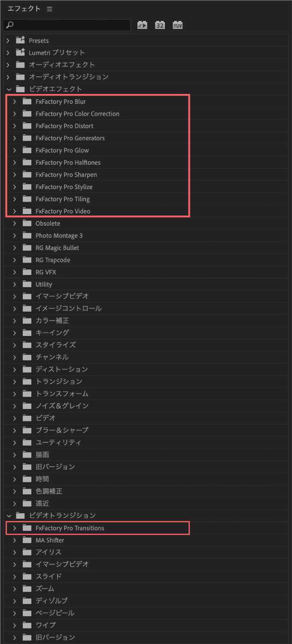Click the folder icon beside ビデオトランジション
Viewport: 292px width, 644px height.
tap(20, 515)
